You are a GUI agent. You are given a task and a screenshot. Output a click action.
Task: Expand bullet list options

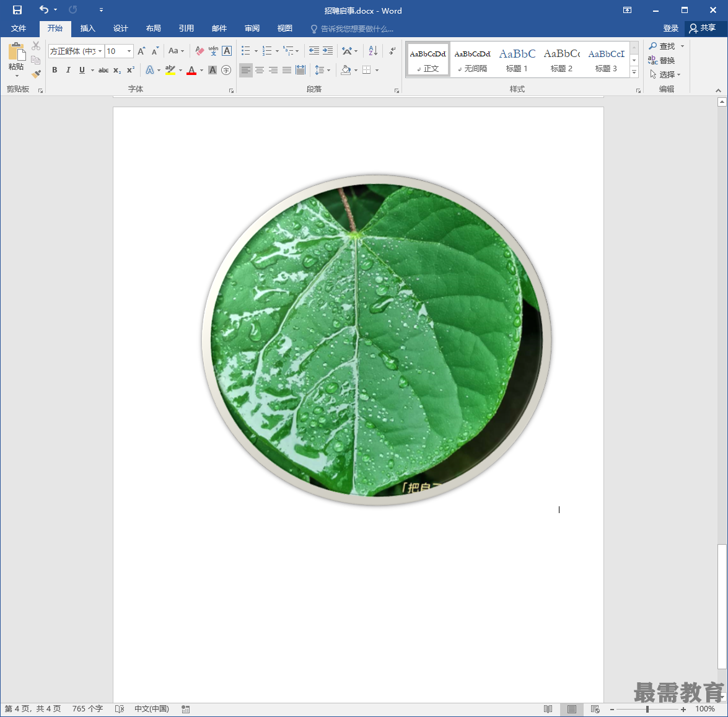256,51
